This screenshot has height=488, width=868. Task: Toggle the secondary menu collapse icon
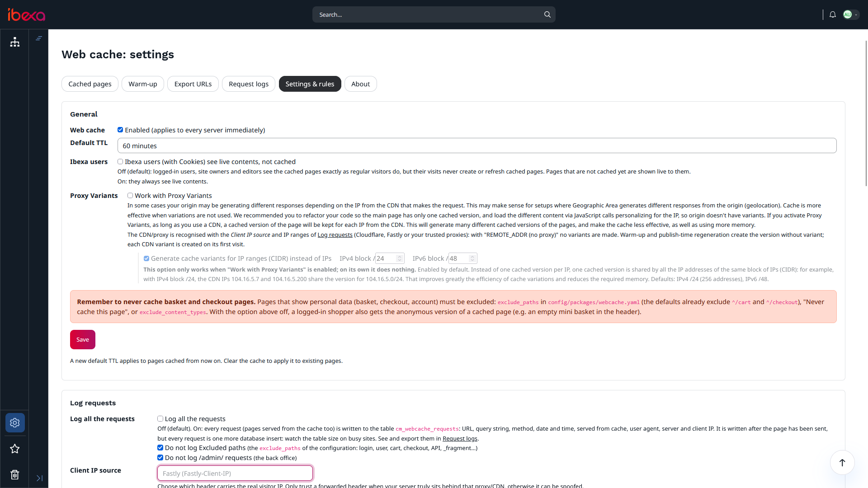coord(39,38)
